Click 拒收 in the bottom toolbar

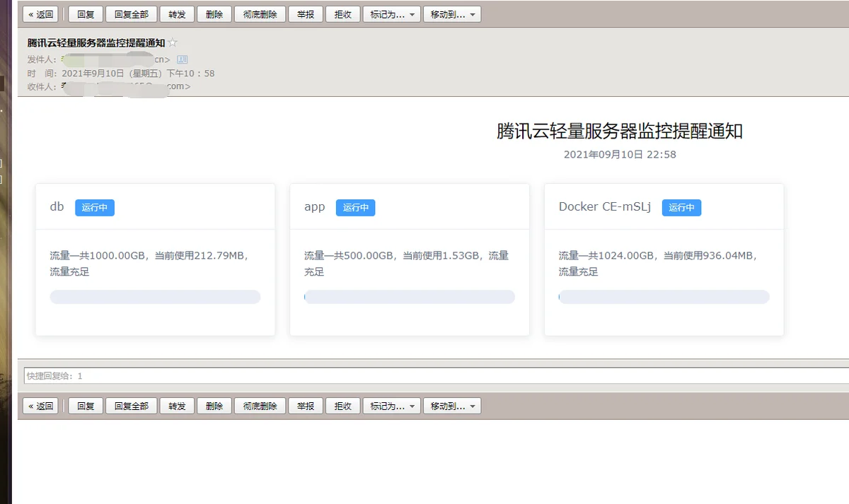tap(343, 406)
